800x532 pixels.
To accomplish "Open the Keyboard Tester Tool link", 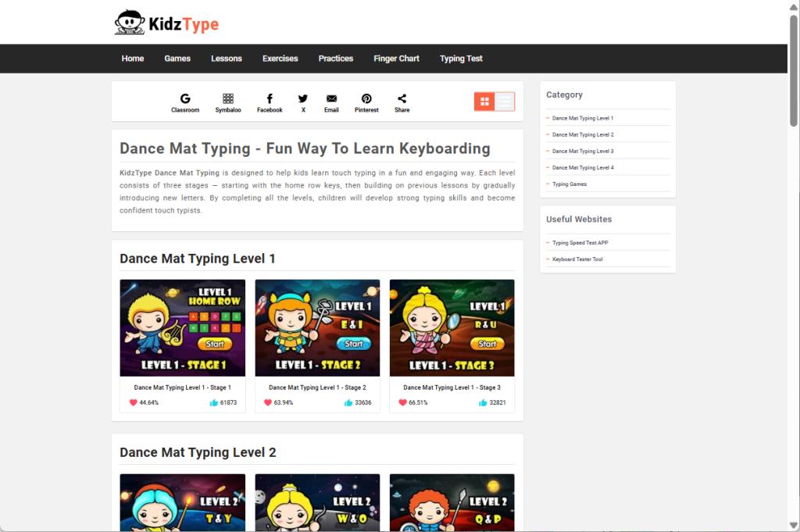I will coord(577,259).
